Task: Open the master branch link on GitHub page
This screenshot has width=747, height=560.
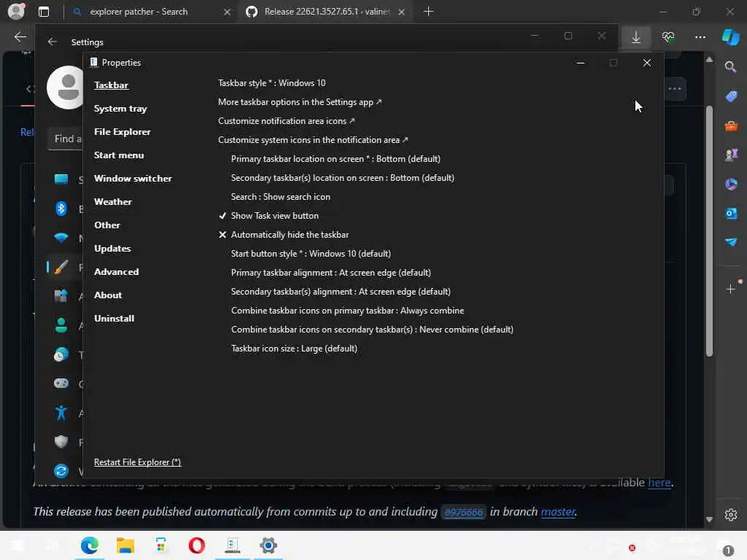Action: click(x=558, y=512)
